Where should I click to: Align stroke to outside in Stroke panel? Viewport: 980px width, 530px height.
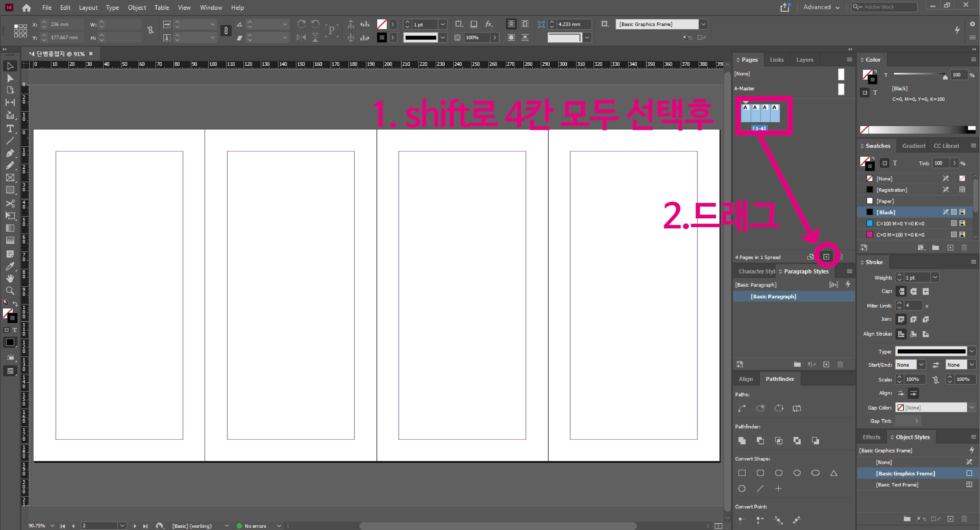pyautogui.click(x=926, y=334)
